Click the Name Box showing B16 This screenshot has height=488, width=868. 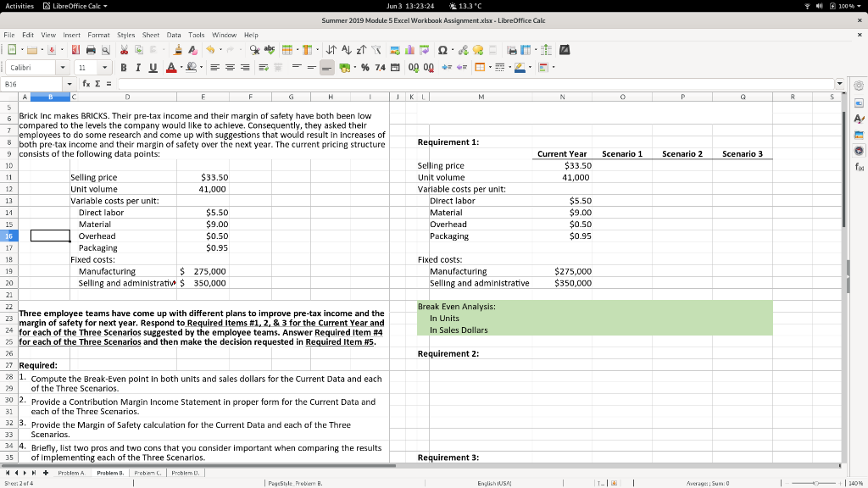30,82
